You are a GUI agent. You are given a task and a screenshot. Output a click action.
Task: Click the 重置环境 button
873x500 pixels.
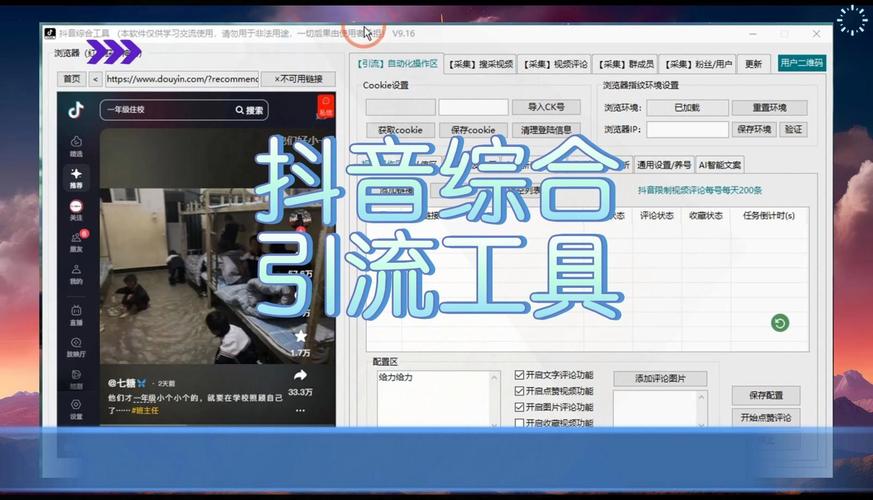pos(769,107)
